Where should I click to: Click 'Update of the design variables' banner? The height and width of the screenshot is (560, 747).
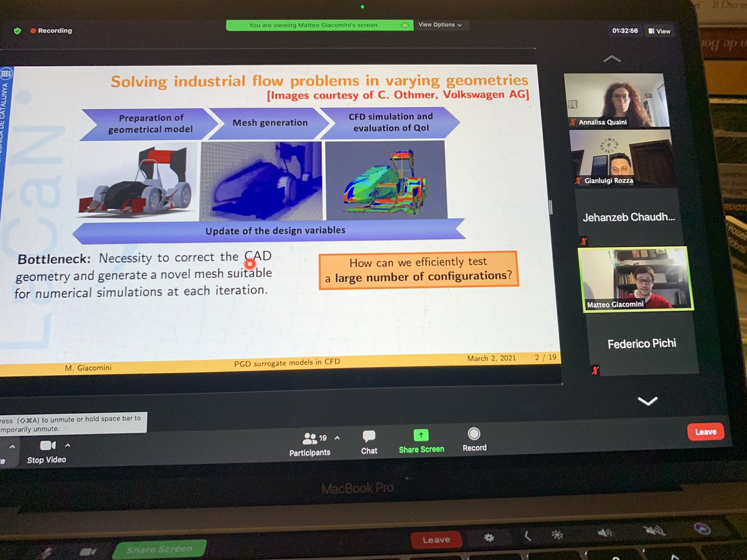coord(269,230)
